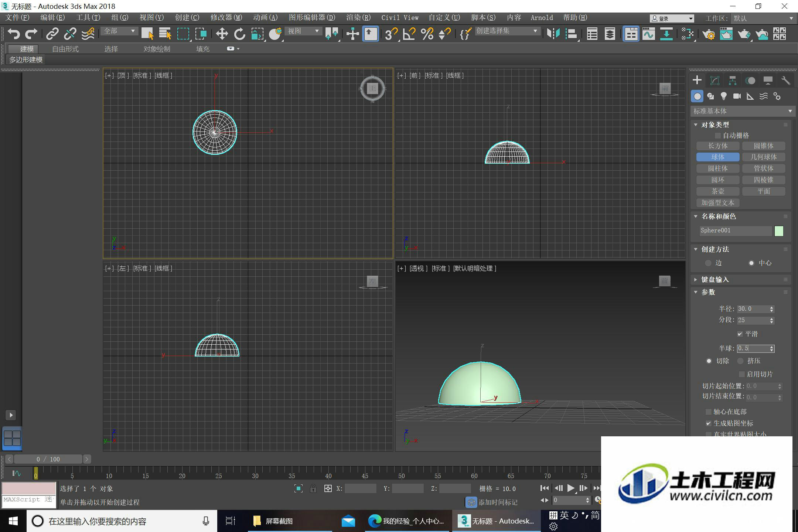Click the Play Animation button
Screen dimensions: 798x532
point(571,488)
